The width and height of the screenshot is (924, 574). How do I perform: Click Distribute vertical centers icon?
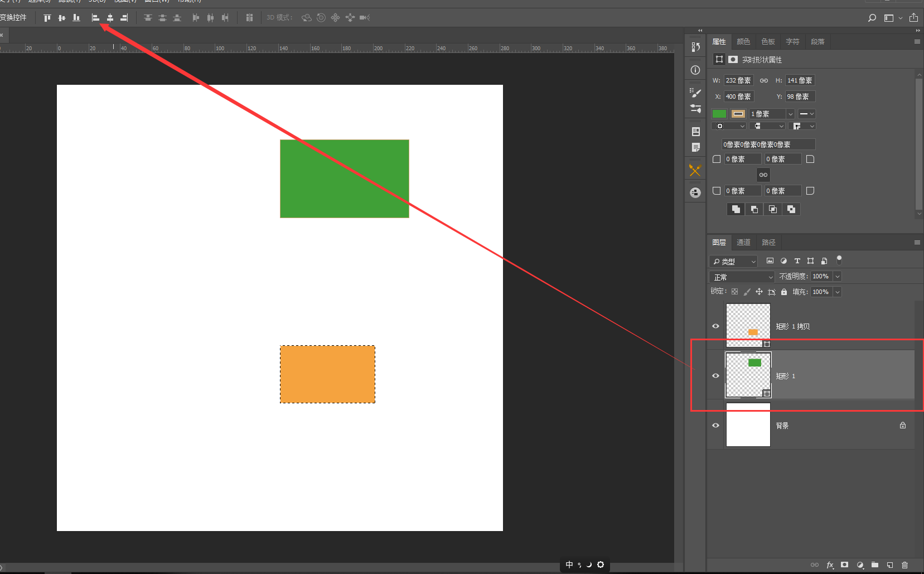pyautogui.click(x=162, y=18)
